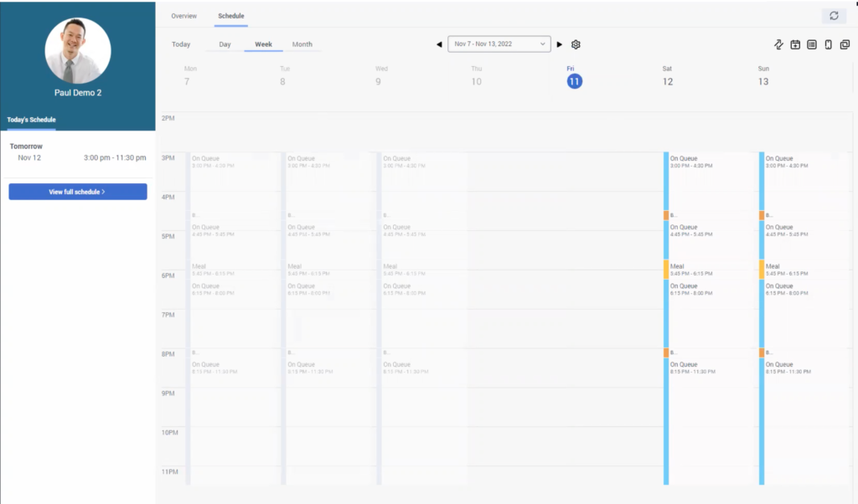Open Sunday's 8:15 PM On Queue block

805,421
